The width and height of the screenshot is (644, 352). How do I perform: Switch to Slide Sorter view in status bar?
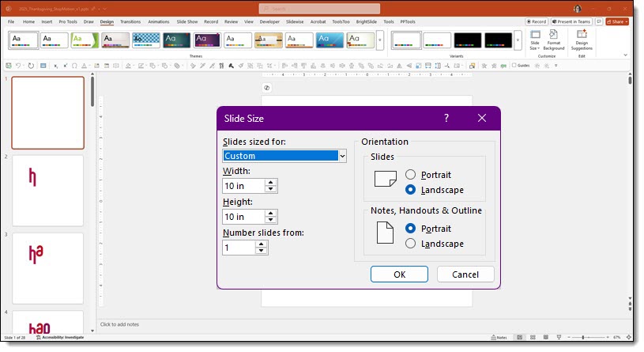pos(533,337)
